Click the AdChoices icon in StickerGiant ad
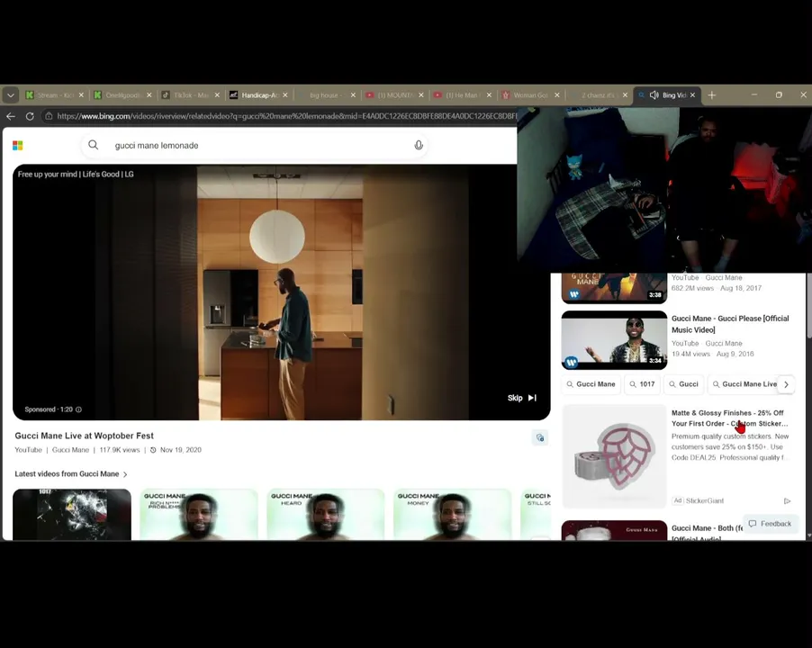Screen dimensions: 812x648 [x=787, y=501]
